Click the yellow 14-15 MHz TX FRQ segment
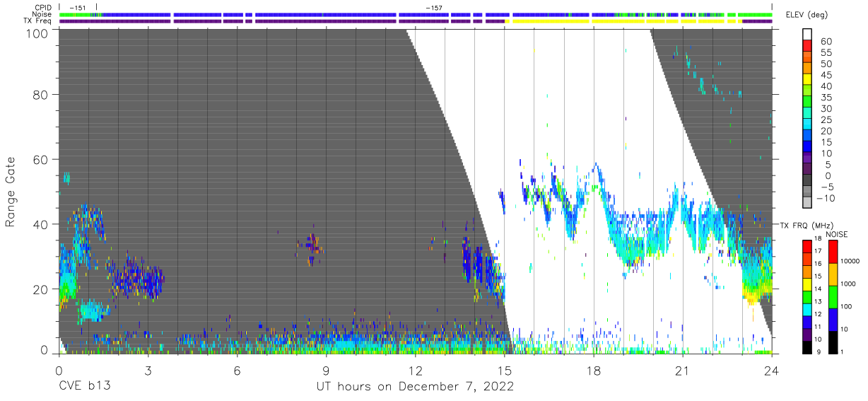This screenshot has height=401, width=868. click(807, 283)
